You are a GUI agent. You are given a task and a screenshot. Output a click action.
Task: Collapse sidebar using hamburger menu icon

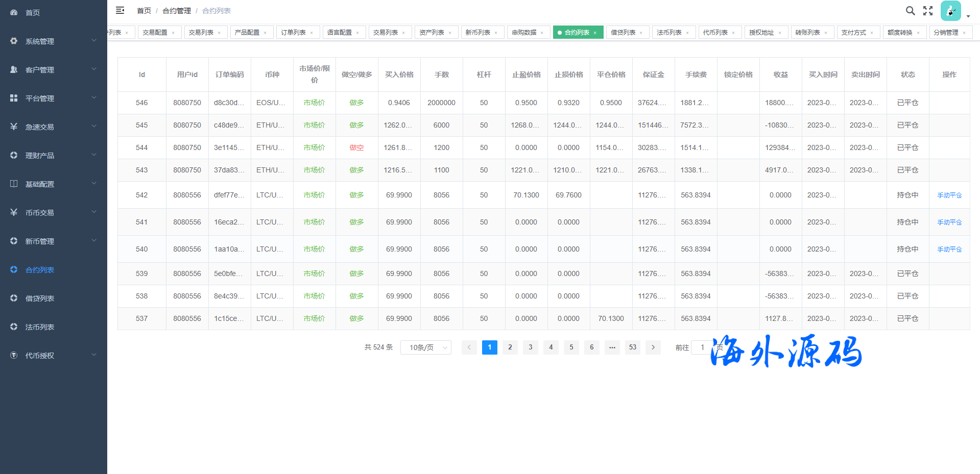point(120,10)
